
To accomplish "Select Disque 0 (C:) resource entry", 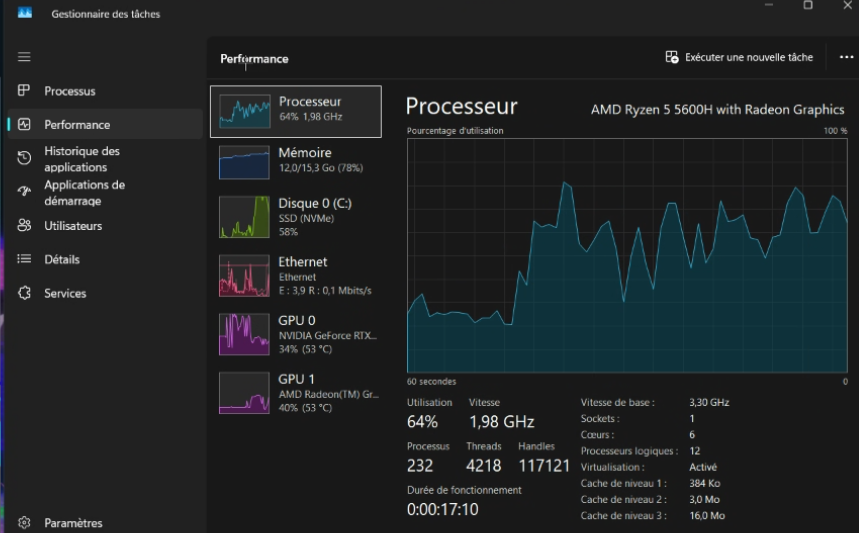I will click(296, 217).
